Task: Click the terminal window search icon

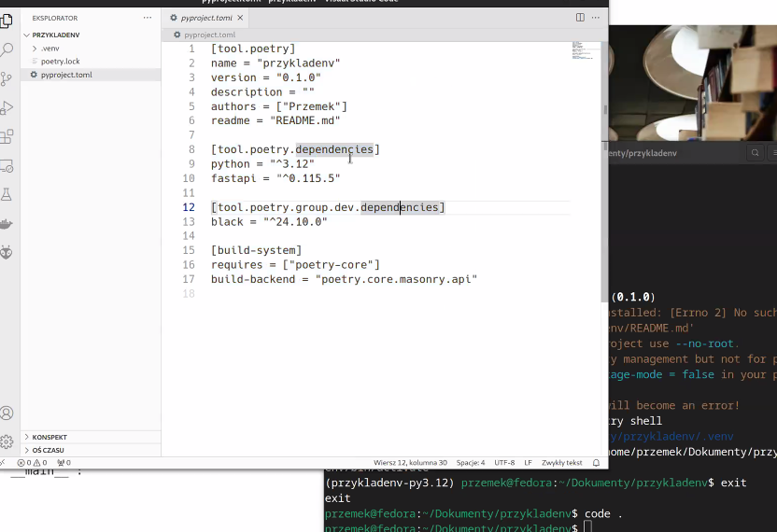Action: coord(756,153)
